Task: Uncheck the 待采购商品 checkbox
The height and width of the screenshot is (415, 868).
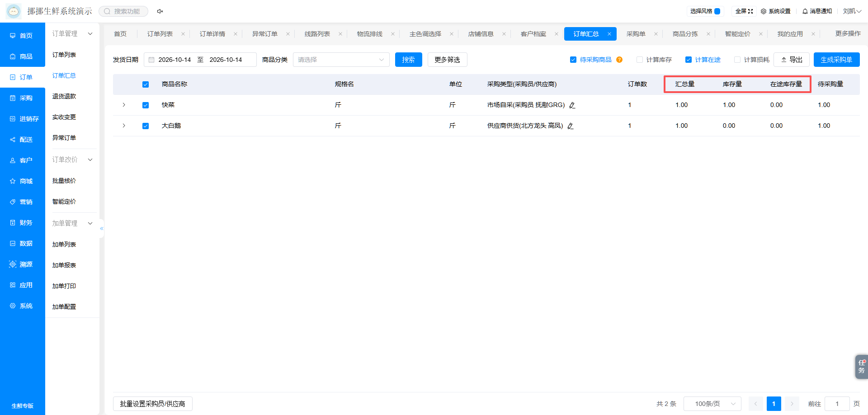Action: point(573,60)
